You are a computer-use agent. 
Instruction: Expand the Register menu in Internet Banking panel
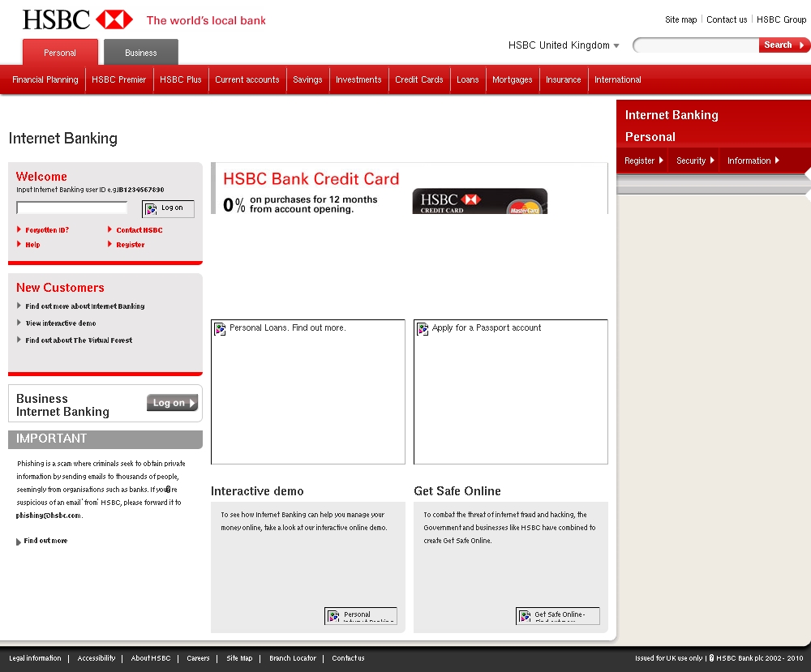(x=643, y=161)
